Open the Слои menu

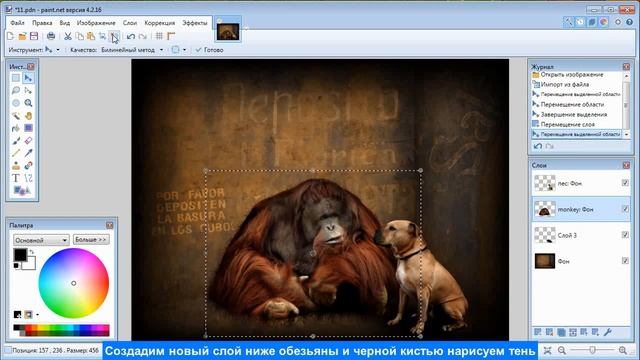(130, 23)
